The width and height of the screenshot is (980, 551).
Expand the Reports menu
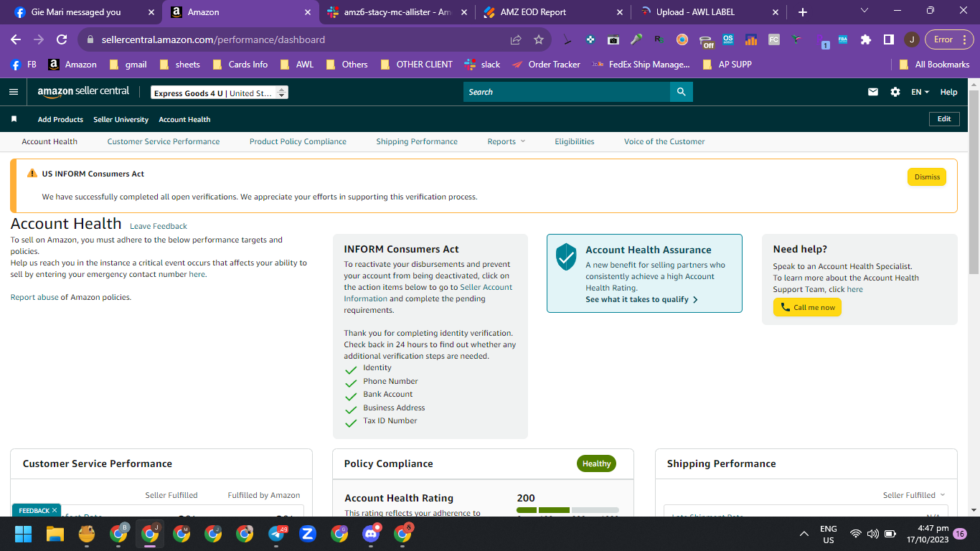point(506,141)
